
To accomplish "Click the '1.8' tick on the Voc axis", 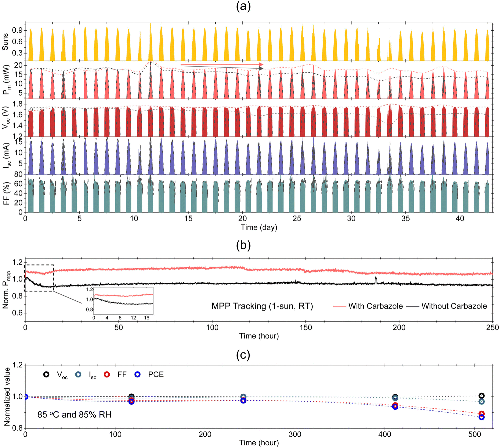I will [x=18, y=104].
